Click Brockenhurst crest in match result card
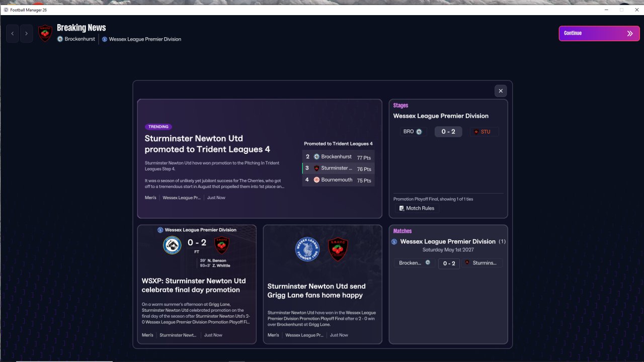The image size is (644, 362). coord(172,245)
